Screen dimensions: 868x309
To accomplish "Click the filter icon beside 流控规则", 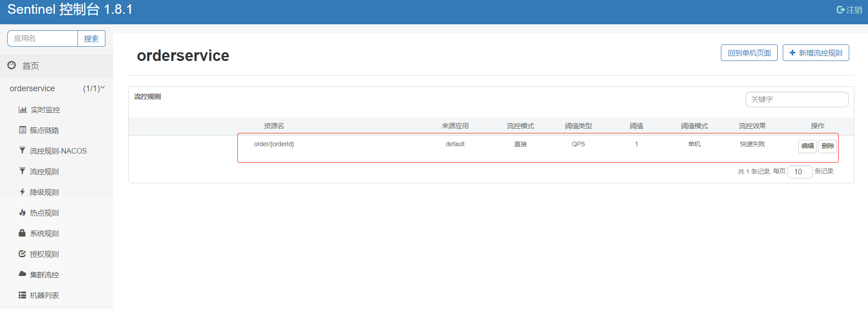I will tap(22, 171).
